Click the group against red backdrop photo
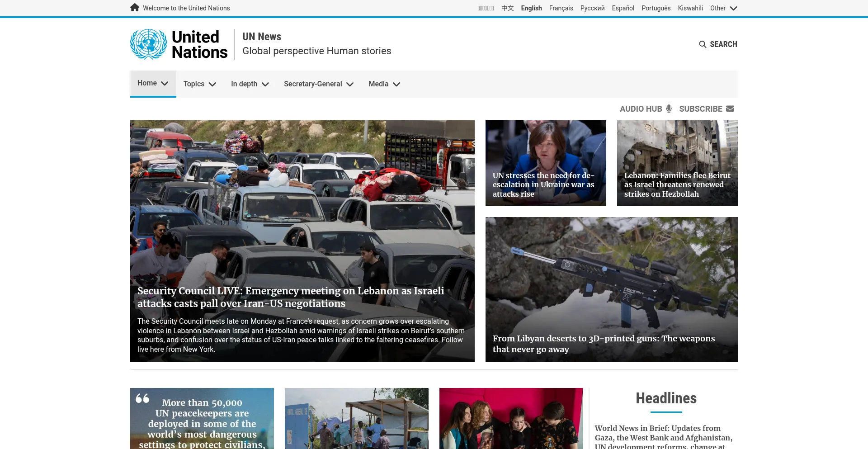The height and width of the screenshot is (449, 868). coord(511,418)
